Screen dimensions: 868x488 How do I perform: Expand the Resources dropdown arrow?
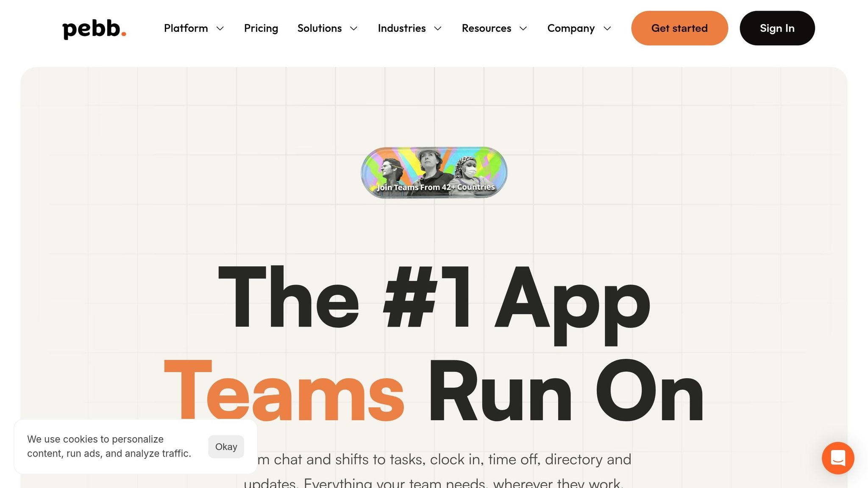(x=523, y=28)
